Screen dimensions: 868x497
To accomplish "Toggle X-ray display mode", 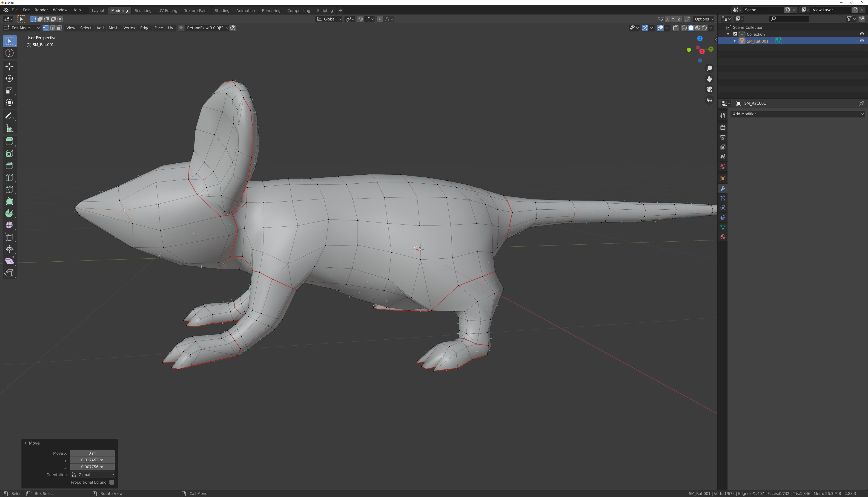I will click(x=676, y=28).
